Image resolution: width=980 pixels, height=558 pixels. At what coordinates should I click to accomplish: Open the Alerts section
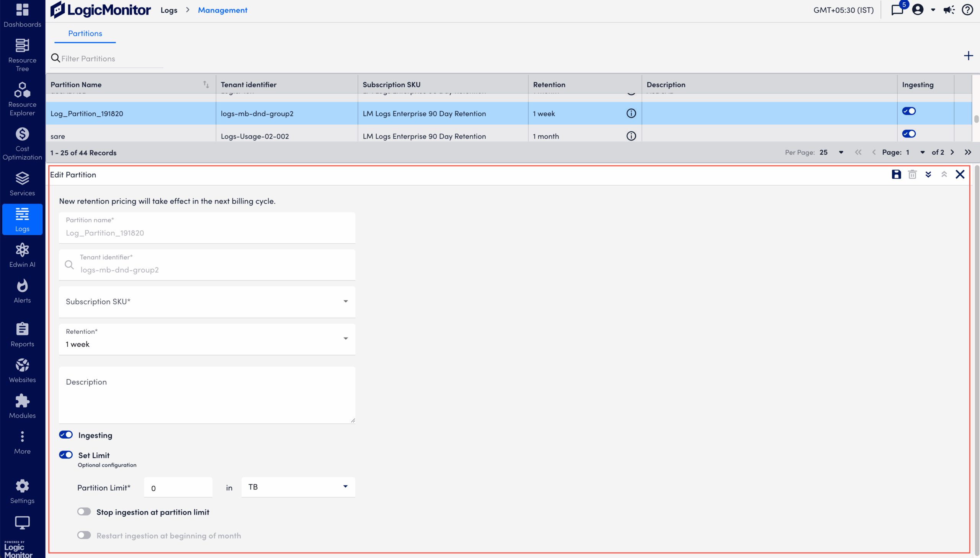tap(22, 290)
